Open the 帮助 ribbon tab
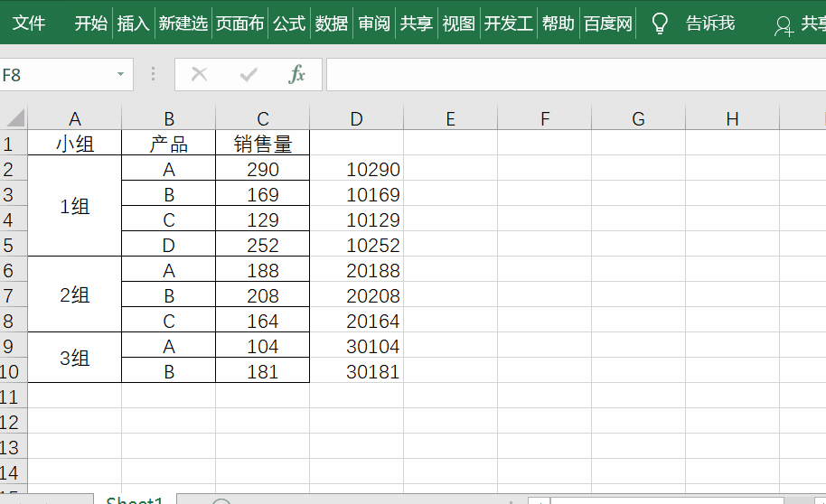Screen dimensions: 826x504 point(558,23)
